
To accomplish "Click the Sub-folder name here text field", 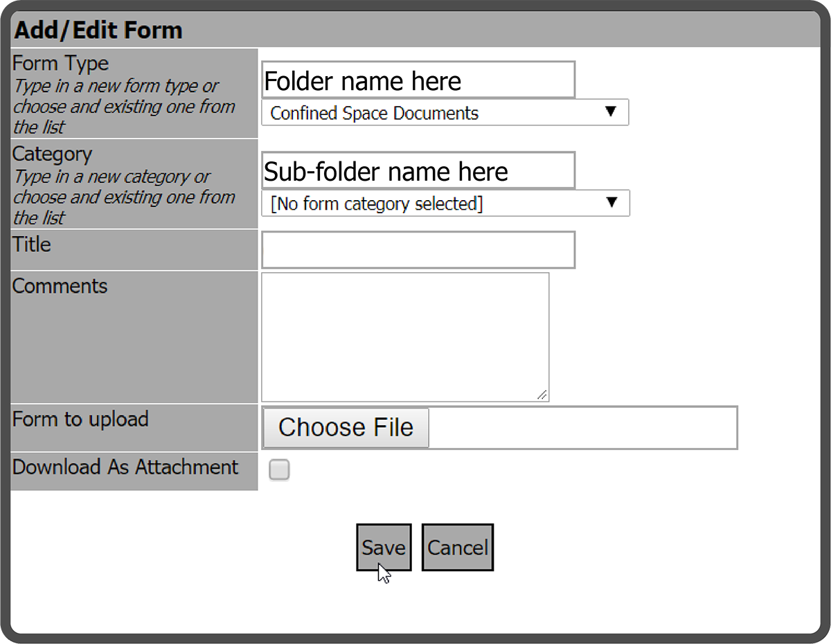I will [x=418, y=171].
